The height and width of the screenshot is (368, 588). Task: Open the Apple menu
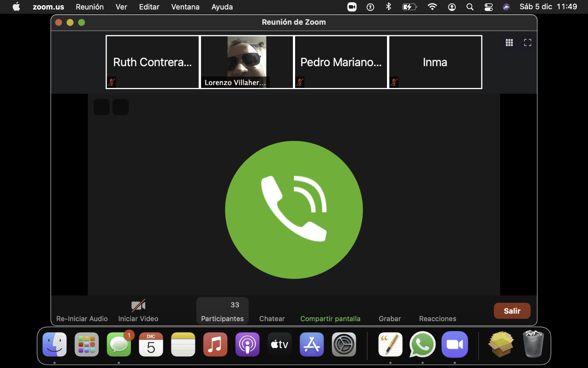pyautogui.click(x=16, y=7)
